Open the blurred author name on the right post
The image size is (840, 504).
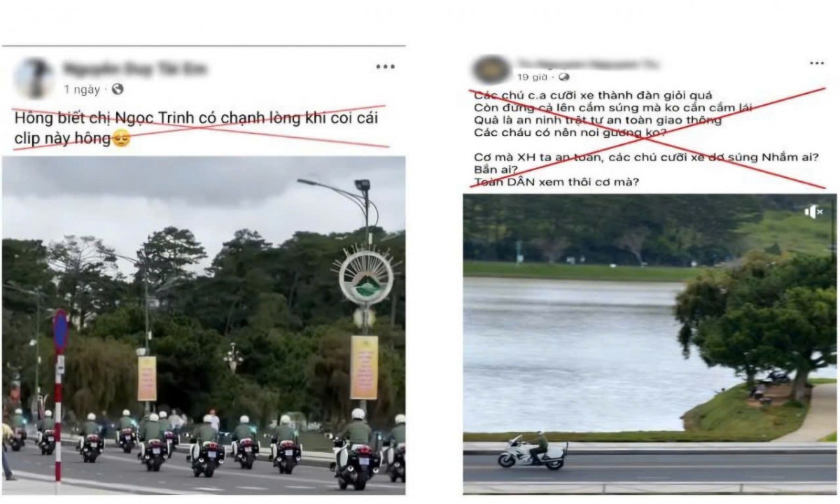pyautogui.click(x=588, y=64)
